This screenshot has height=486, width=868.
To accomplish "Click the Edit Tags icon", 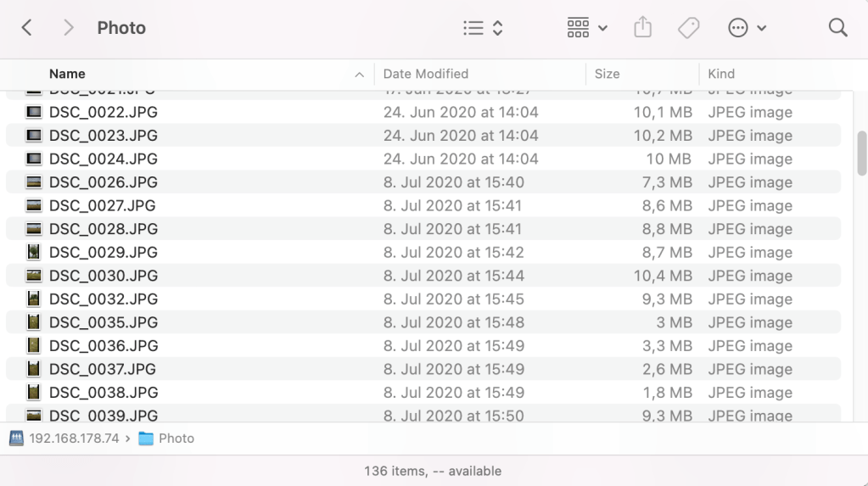I will pos(688,28).
